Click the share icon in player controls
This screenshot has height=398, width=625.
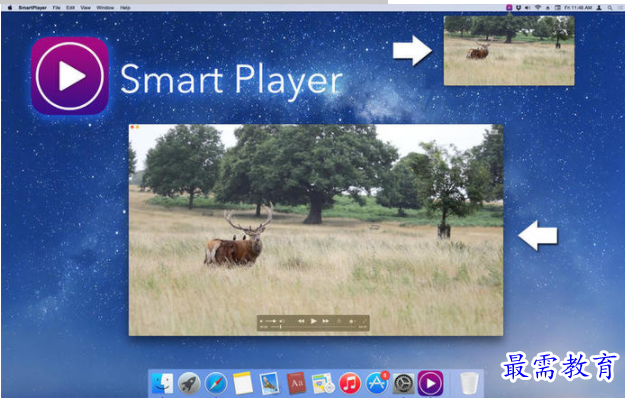pos(339,321)
